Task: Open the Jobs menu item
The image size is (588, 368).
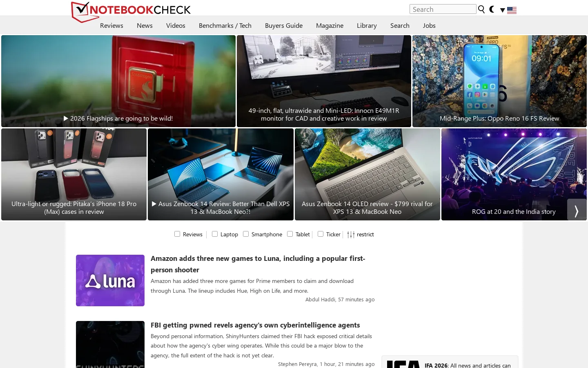Action: coord(429,25)
